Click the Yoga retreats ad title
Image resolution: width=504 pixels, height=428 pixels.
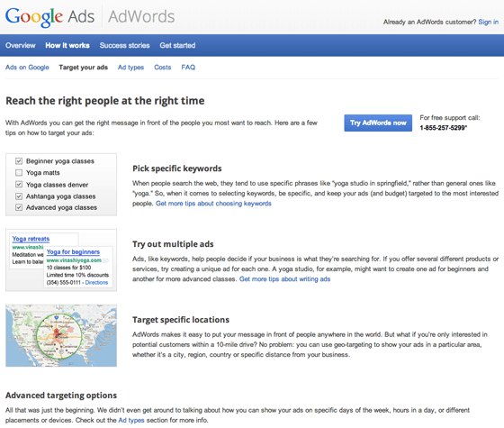pyautogui.click(x=31, y=239)
